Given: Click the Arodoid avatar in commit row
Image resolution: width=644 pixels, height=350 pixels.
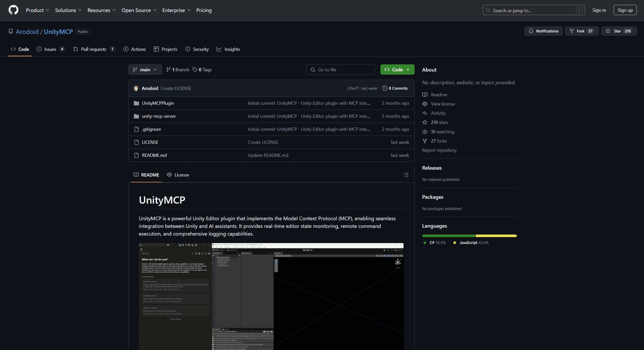Looking at the screenshot, I should [136, 88].
